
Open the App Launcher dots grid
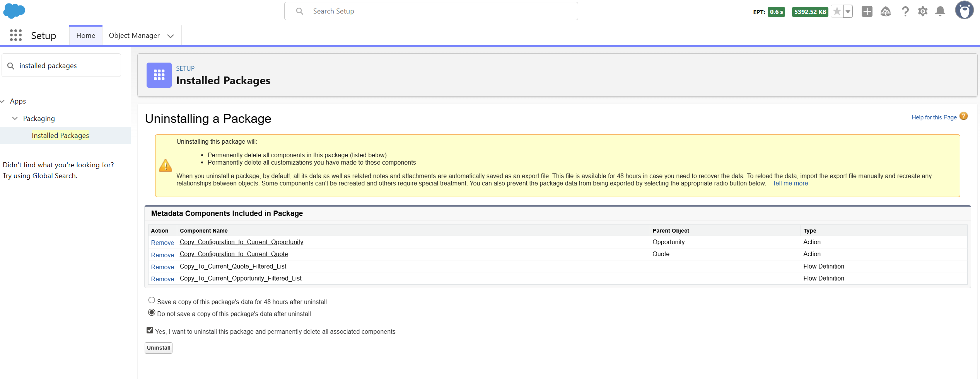pos(16,35)
